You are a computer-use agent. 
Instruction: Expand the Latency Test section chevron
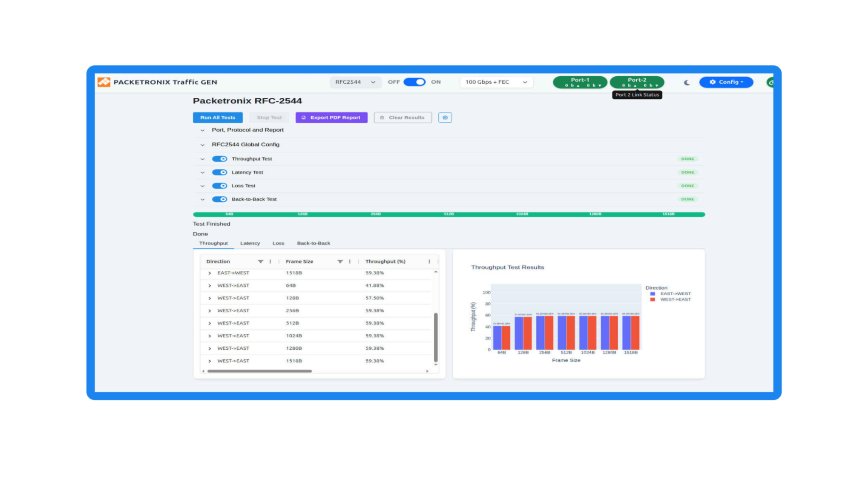point(202,172)
